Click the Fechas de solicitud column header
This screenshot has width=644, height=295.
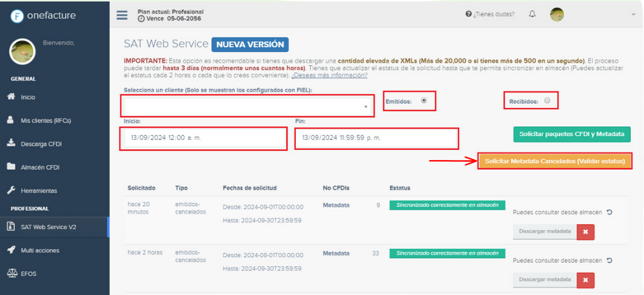(x=250, y=188)
